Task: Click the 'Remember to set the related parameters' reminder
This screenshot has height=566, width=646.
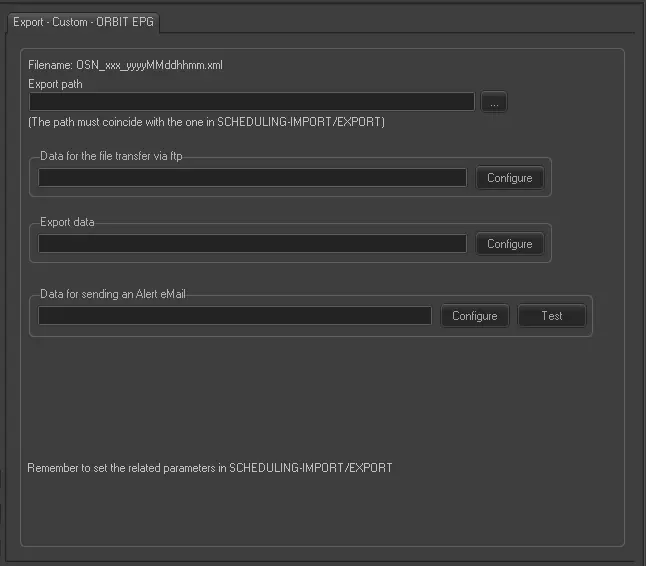Action: pos(209,468)
